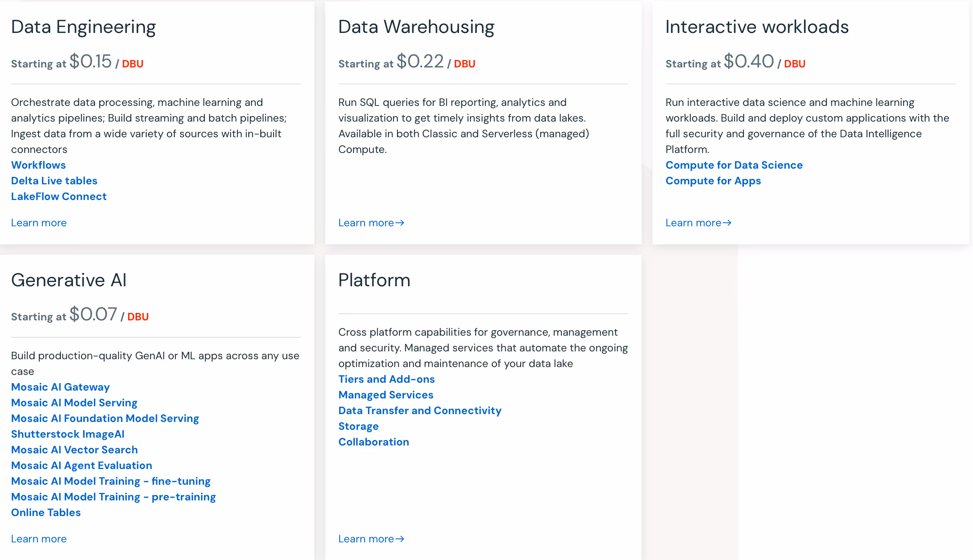Click the red DBU label in Data Engineering
973x560 pixels.
[133, 64]
